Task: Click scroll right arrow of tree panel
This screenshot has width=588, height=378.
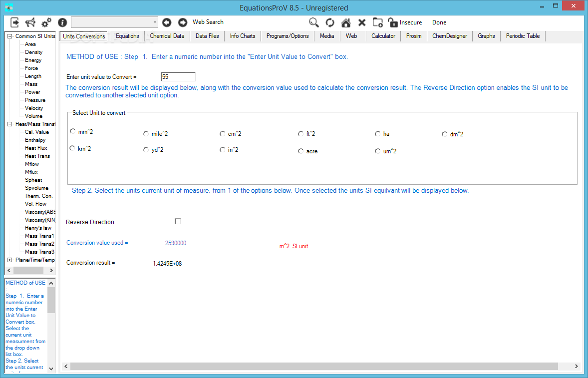Action: click(x=51, y=270)
